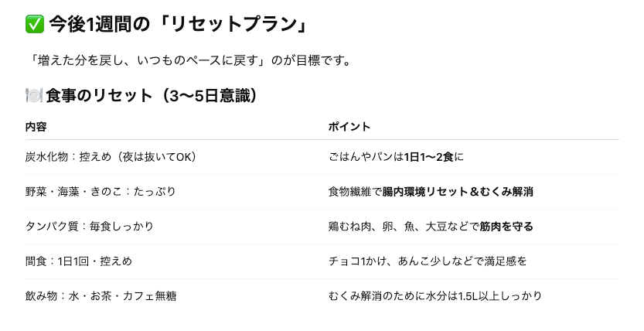Select the 内容 column header
Viewport: 644px width, 331px height.
pyautogui.click(x=36, y=127)
